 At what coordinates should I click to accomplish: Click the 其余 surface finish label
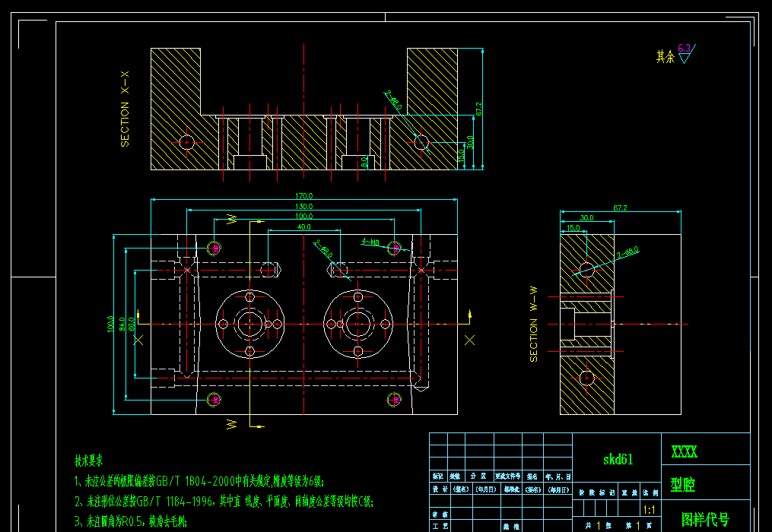tap(666, 57)
